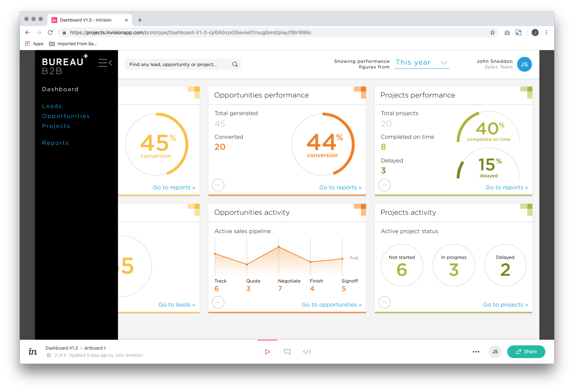Collapse sidebar with hamburger arrow icon
The image size is (574, 392).
coord(105,63)
